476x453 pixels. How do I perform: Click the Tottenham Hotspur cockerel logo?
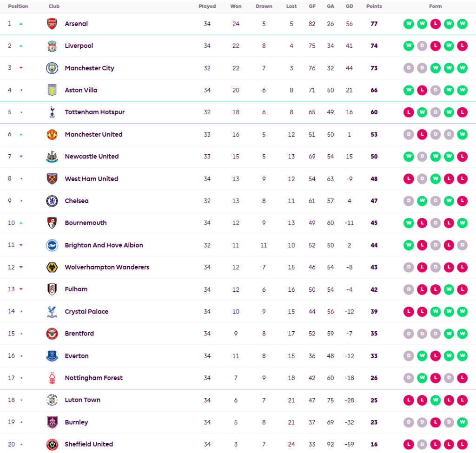pos(52,112)
